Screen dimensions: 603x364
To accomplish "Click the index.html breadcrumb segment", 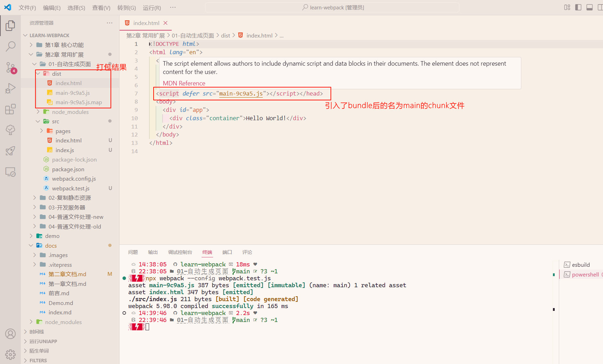I will click(259, 35).
